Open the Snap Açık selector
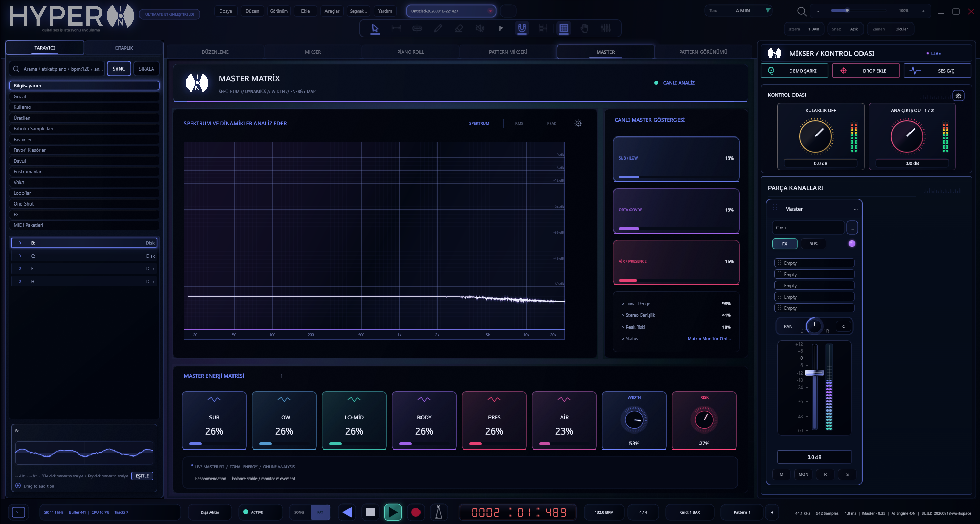The image size is (980, 524). (846, 29)
